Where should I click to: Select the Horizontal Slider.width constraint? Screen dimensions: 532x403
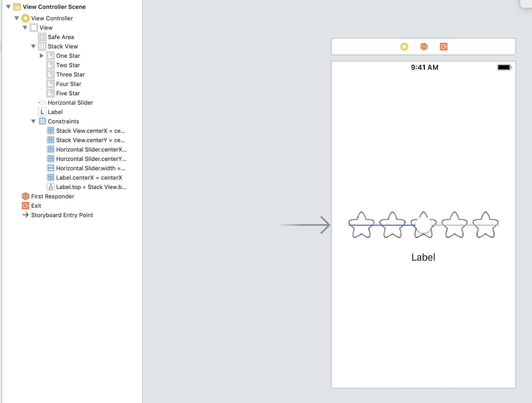90,168
